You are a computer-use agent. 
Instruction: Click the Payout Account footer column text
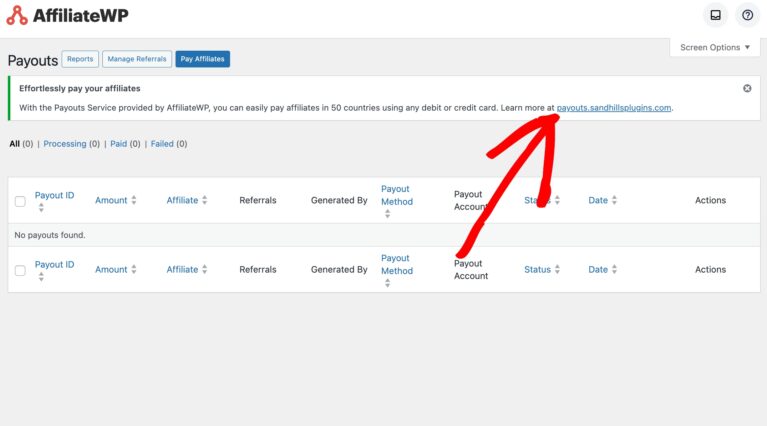click(471, 269)
